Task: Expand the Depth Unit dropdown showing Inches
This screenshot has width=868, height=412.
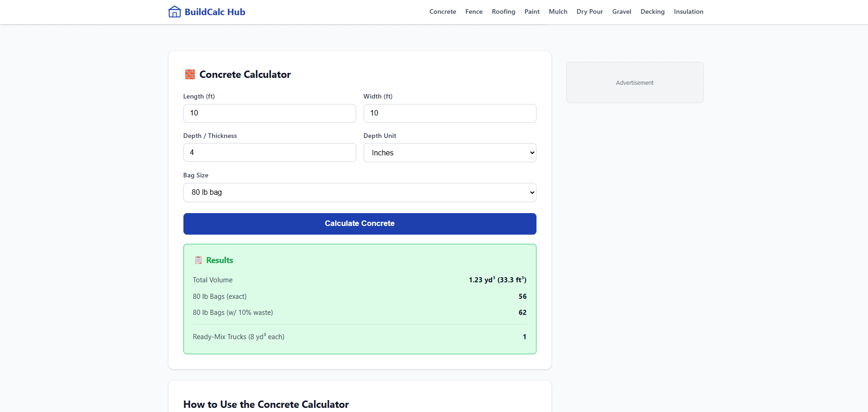Action: (450, 153)
